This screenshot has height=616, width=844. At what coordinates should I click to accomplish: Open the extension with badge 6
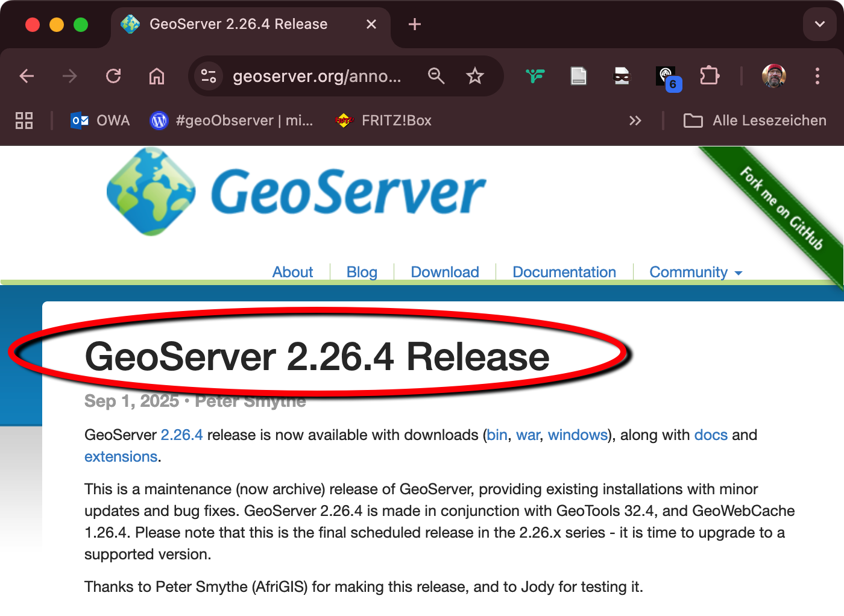click(668, 78)
